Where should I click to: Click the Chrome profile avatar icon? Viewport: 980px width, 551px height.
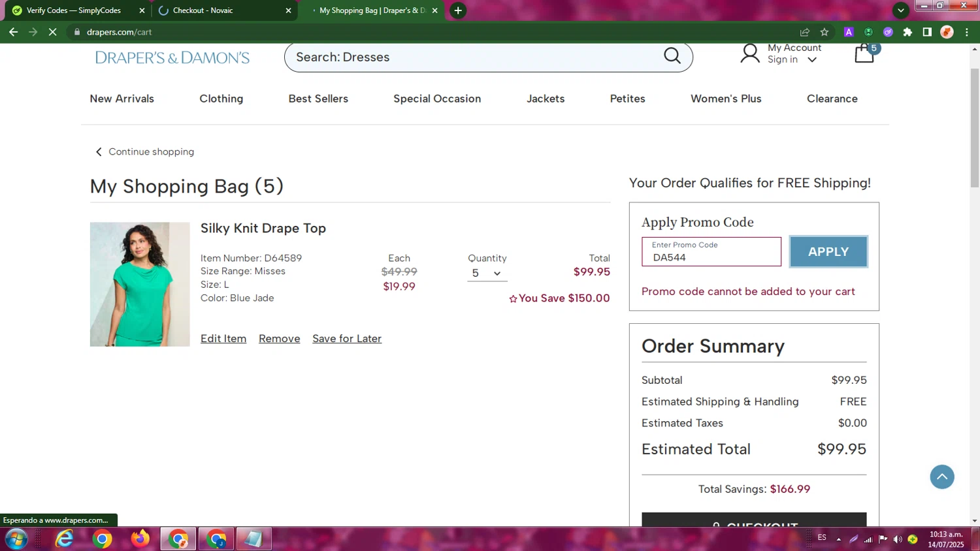tap(947, 32)
